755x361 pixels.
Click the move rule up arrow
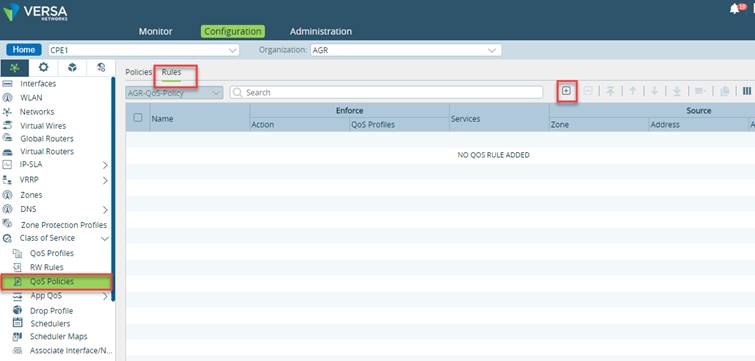(633, 91)
